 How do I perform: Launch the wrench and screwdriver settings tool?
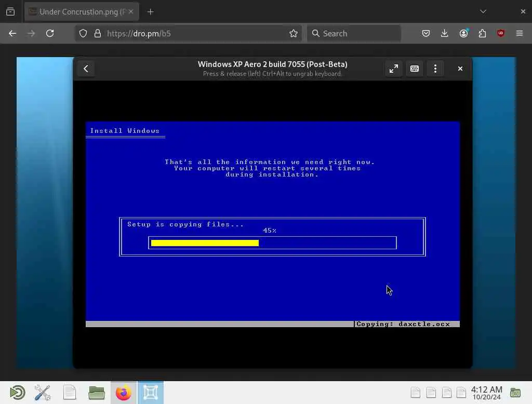pos(43,393)
